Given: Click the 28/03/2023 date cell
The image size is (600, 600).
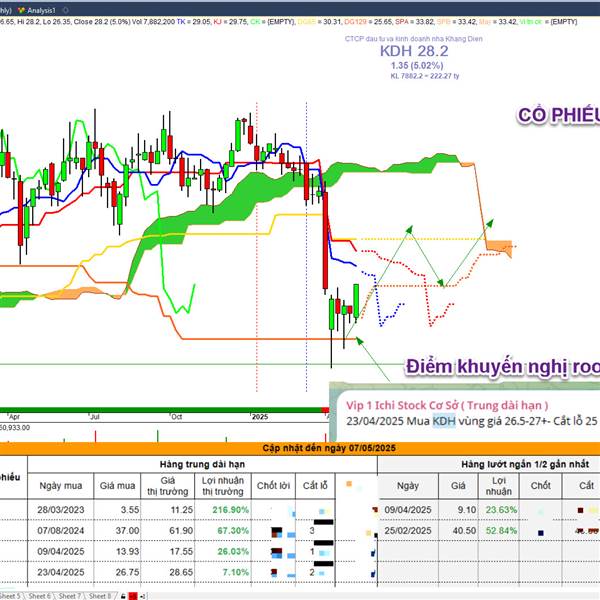Looking at the screenshot, I should [x=60, y=510].
